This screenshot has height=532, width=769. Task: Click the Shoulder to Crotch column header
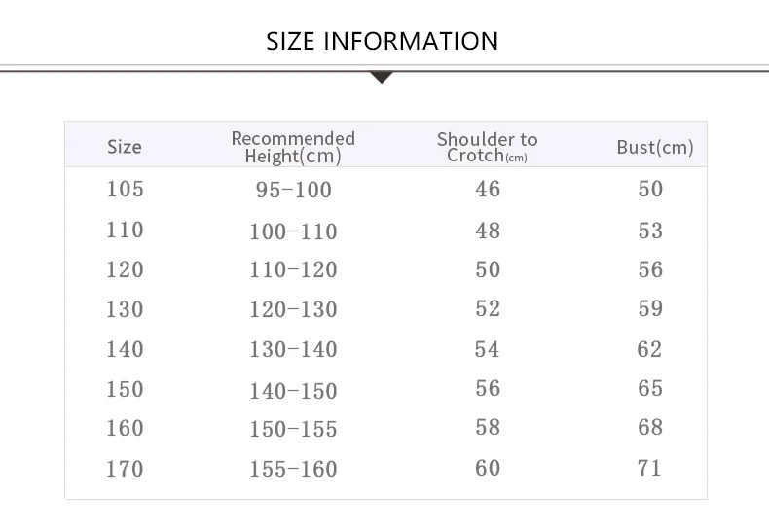pyautogui.click(x=487, y=147)
